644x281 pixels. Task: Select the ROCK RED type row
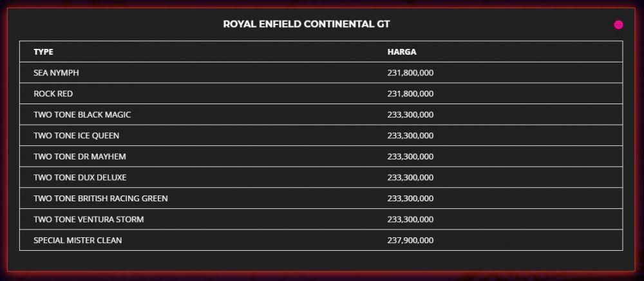pos(321,93)
